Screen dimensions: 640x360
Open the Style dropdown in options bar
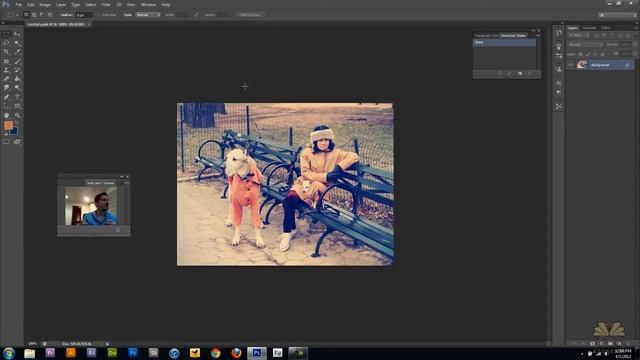tap(148, 15)
